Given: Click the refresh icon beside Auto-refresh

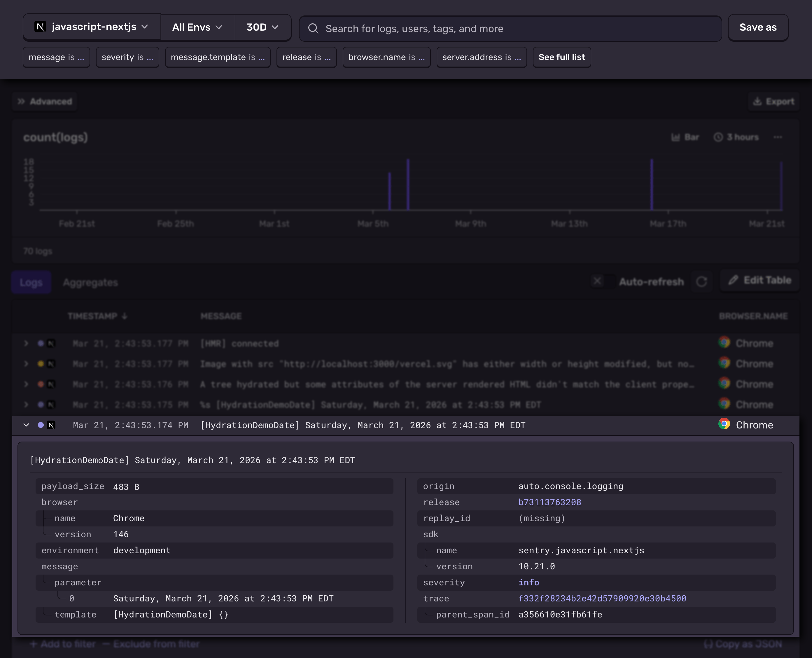Looking at the screenshot, I should click(701, 282).
